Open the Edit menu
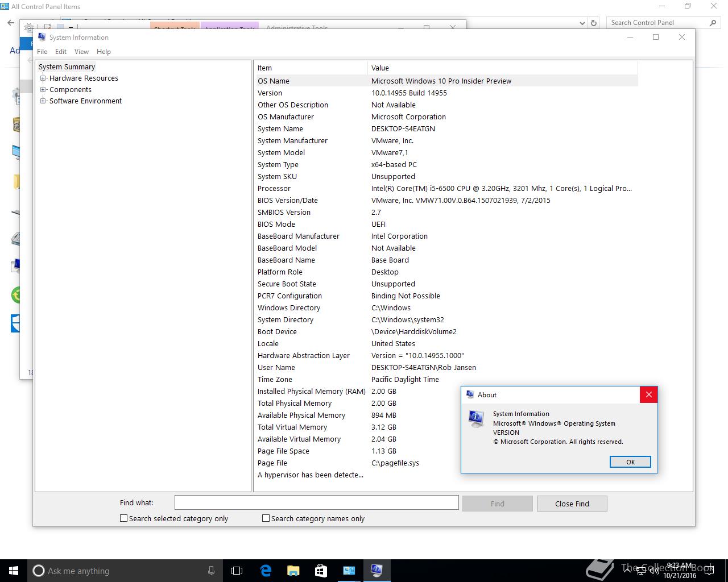The width and height of the screenshot is (728, 582). 61,52
